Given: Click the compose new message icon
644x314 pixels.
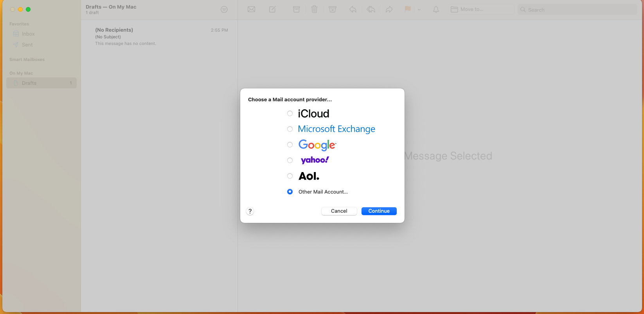Looking at the screenshot, I should (272, 9).
